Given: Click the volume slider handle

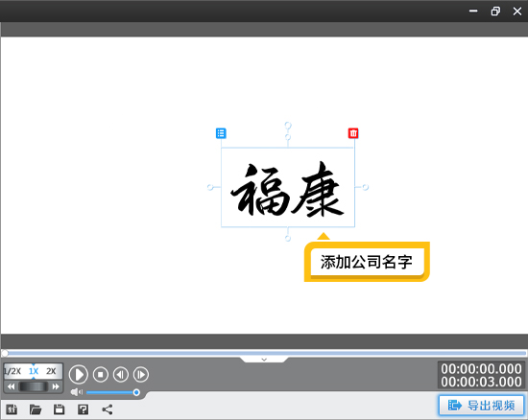Looking at the screenshot, I should 136,392.
